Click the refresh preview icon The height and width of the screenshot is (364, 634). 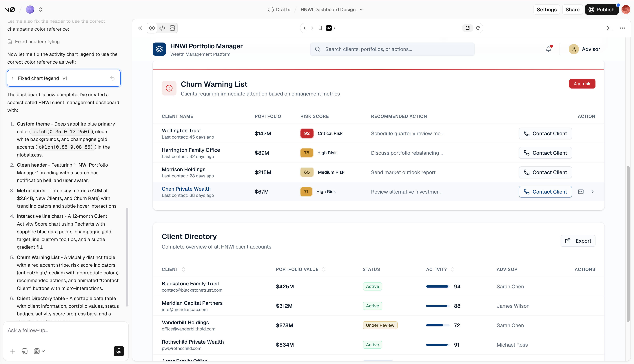pyautogui.click(x=478, y=28)
